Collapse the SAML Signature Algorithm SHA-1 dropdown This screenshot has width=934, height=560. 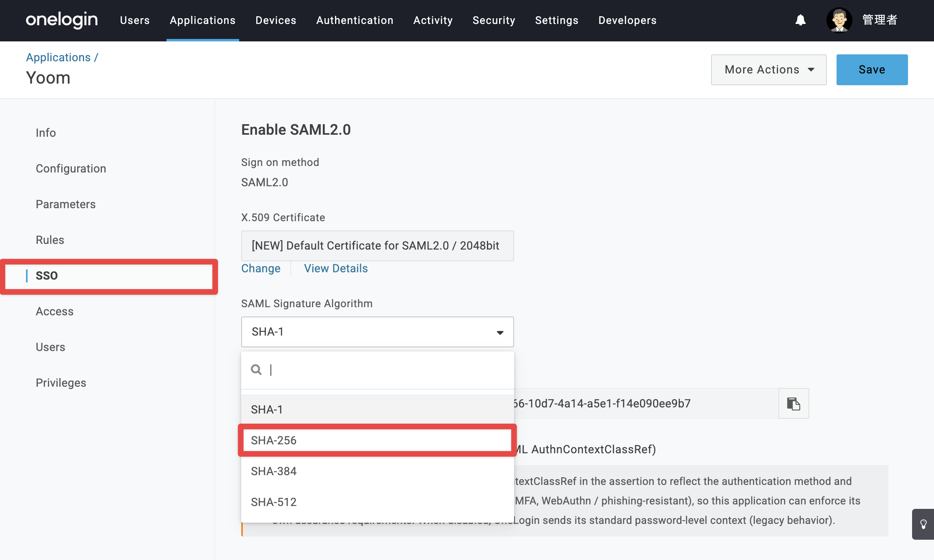(x=378, y=332)
